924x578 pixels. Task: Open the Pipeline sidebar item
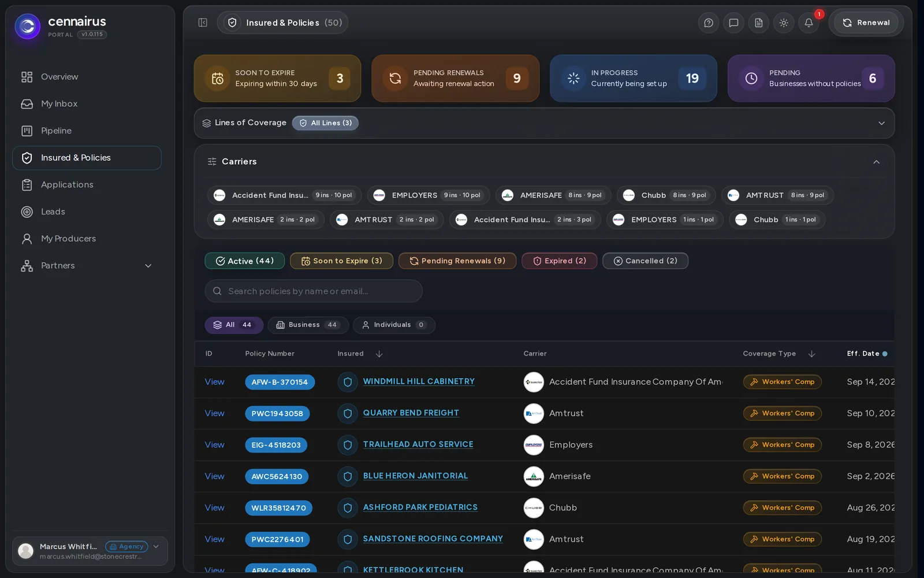[87, 131]
